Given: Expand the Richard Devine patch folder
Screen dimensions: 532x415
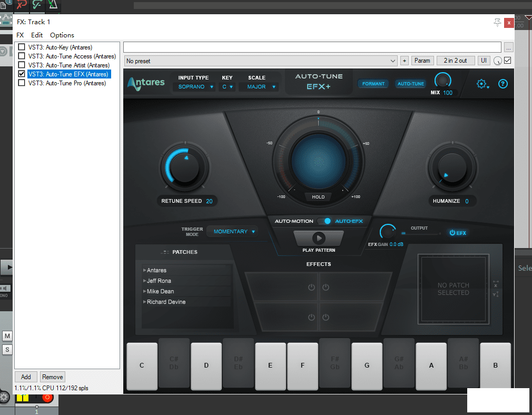Looking at the screenshot, I should pyautogui.click(x=144, y=302).
